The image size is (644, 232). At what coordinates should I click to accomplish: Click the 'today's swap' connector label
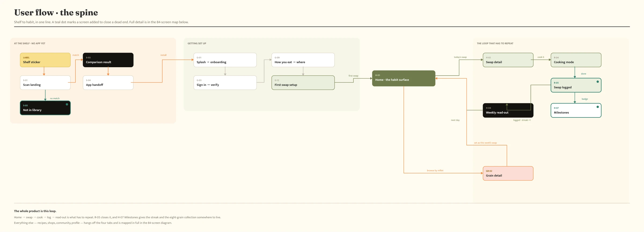(460, 57)
